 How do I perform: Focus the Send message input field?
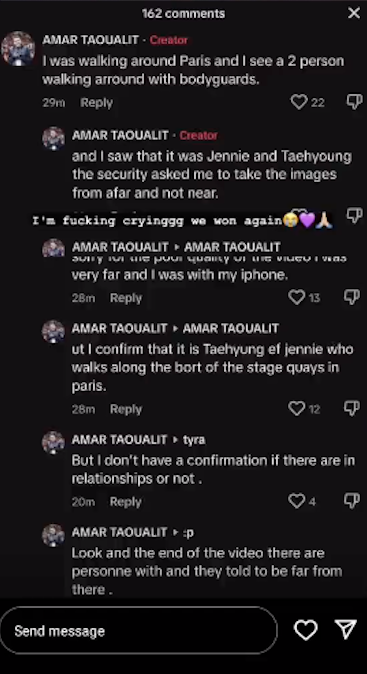click(139, 631)
